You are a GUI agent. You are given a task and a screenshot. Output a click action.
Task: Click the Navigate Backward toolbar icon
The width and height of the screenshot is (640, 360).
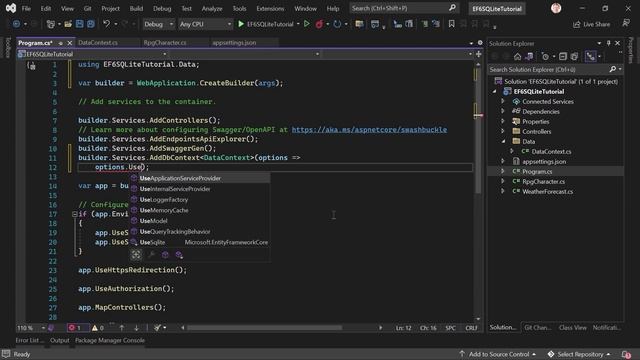16,24
